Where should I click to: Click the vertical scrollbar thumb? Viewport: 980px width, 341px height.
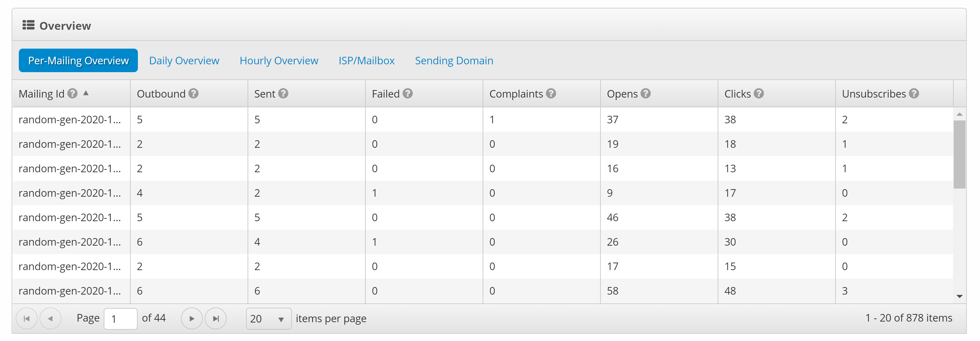pyautogui.click(x=959, y=154)
